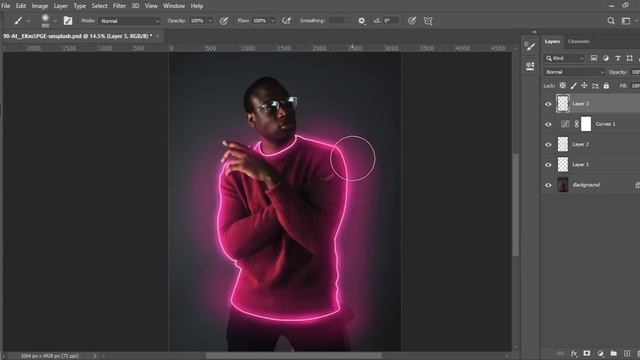The image size is (640, 360).
Task: Click the brush angle value field
Action: coord(391,21)
